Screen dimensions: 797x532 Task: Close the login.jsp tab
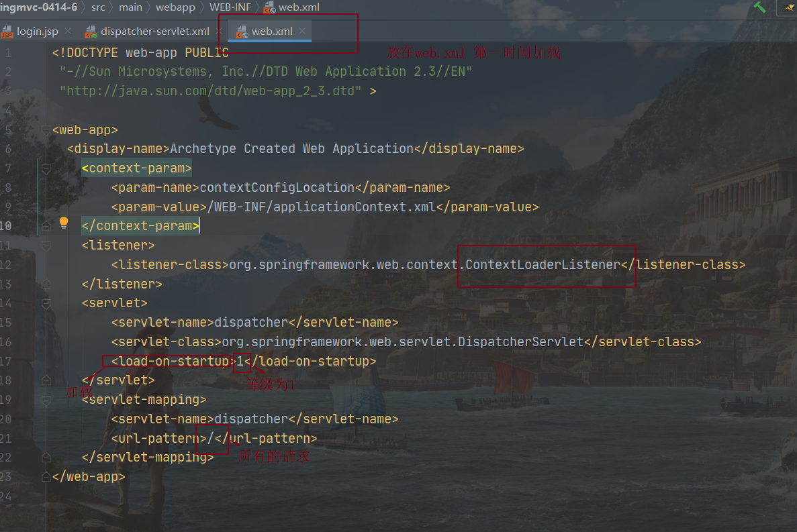tap(68, 31)
